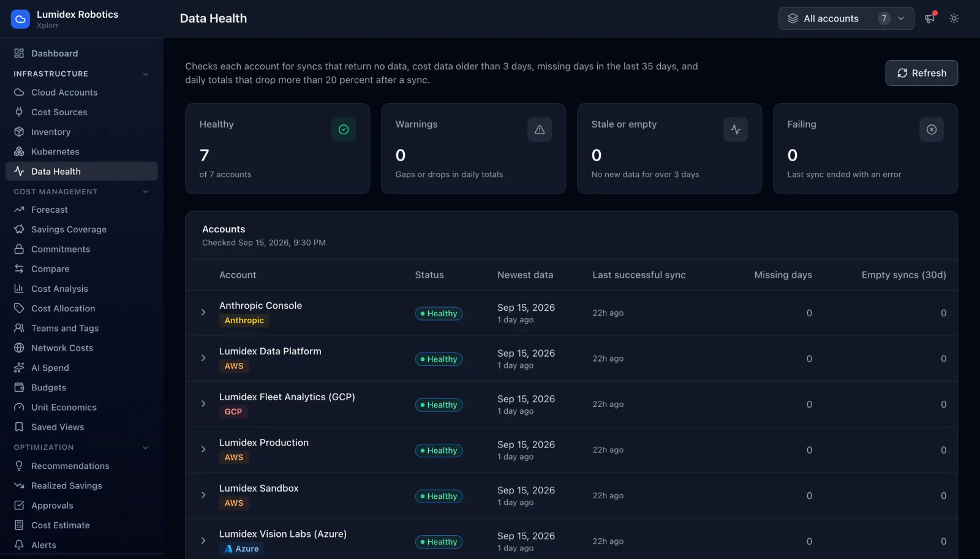
Task: Click the Warnings card triangle icon
Action: click(x=540, y=129)
